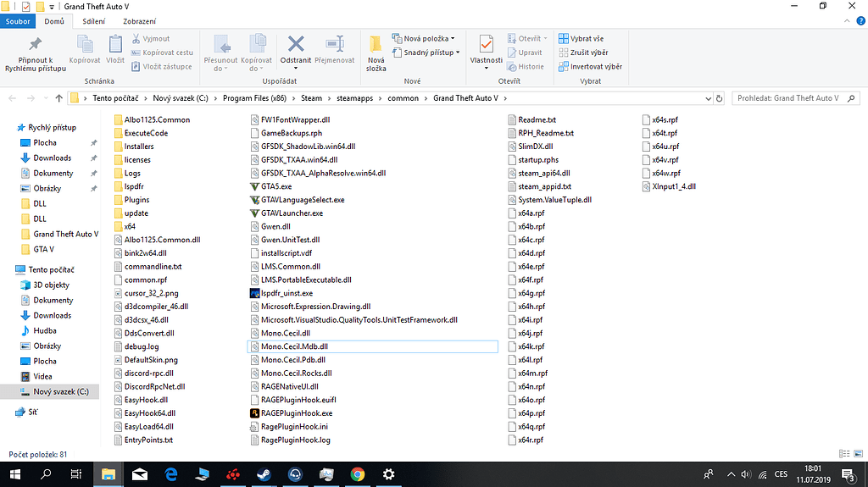Open Task View in the taskbar
Image resolution: width=868 pixels, height=487 pixels.
76,474
